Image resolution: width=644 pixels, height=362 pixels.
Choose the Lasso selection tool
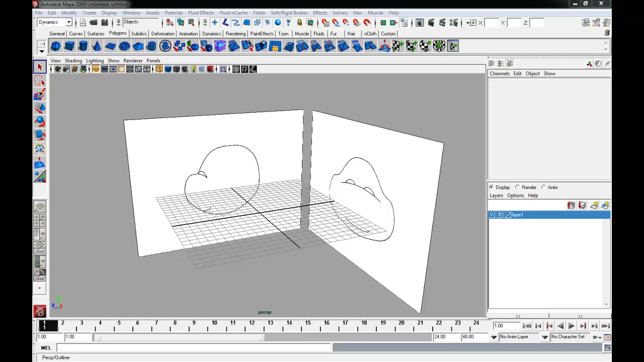(40, 80)
